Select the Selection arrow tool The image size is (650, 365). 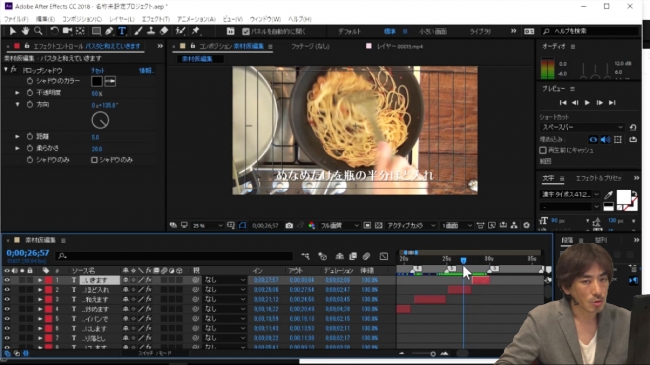pyautogui.click(x=12, y=31)
